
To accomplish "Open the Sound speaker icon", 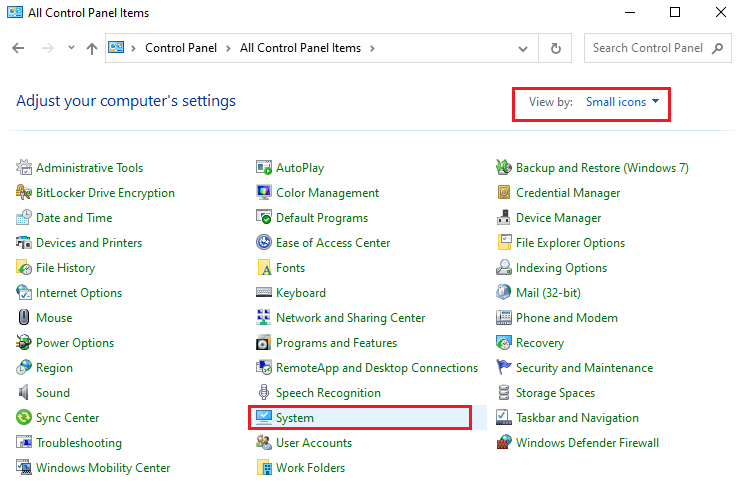I will tap(24, 393).
